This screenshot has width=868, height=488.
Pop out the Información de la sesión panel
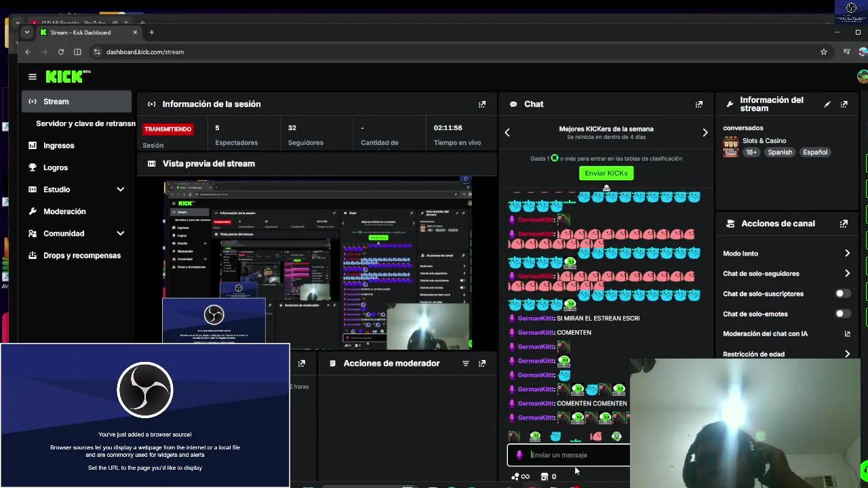coord(482,104)
